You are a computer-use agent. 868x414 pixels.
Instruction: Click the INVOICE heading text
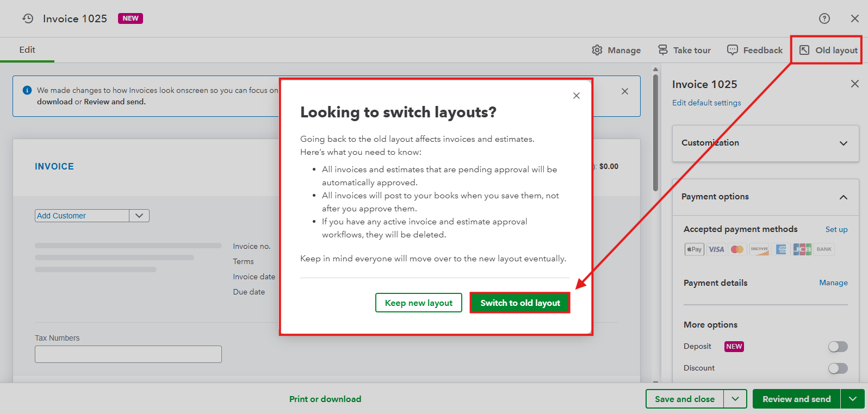[x=54, y=166]
